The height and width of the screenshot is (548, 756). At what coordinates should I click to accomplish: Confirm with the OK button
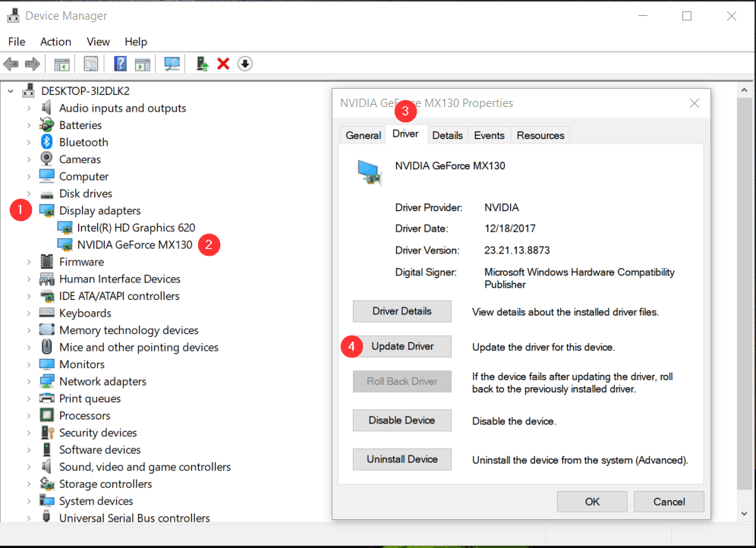point(592,502)
